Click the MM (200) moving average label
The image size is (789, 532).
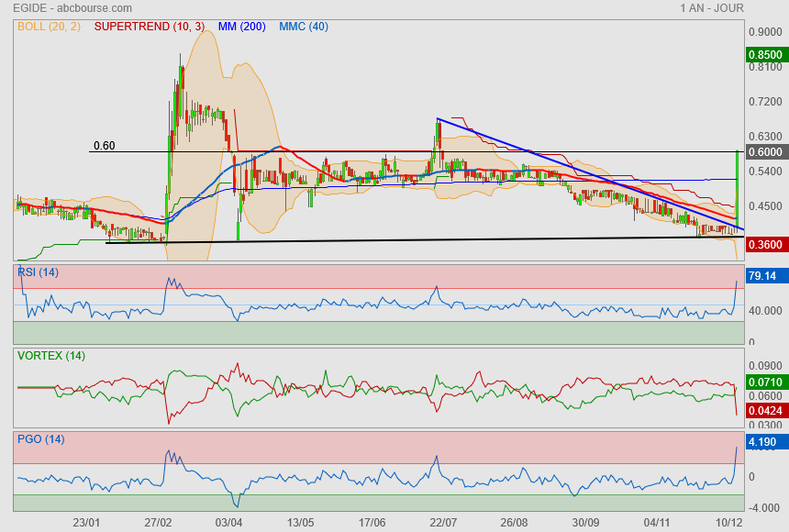click(242, 27)
